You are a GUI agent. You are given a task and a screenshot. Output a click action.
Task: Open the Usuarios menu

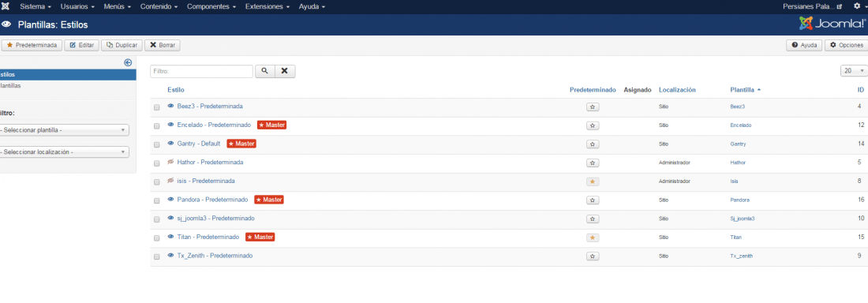click(x=77, y=6)
